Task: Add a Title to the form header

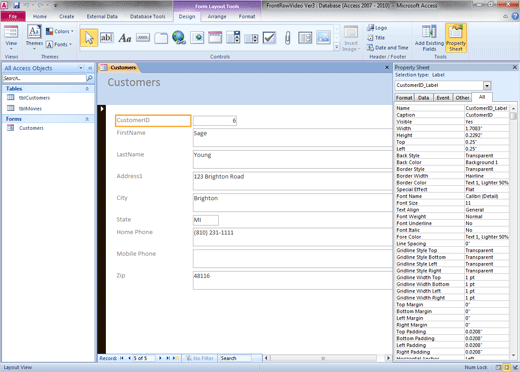Action: point(376,38)
